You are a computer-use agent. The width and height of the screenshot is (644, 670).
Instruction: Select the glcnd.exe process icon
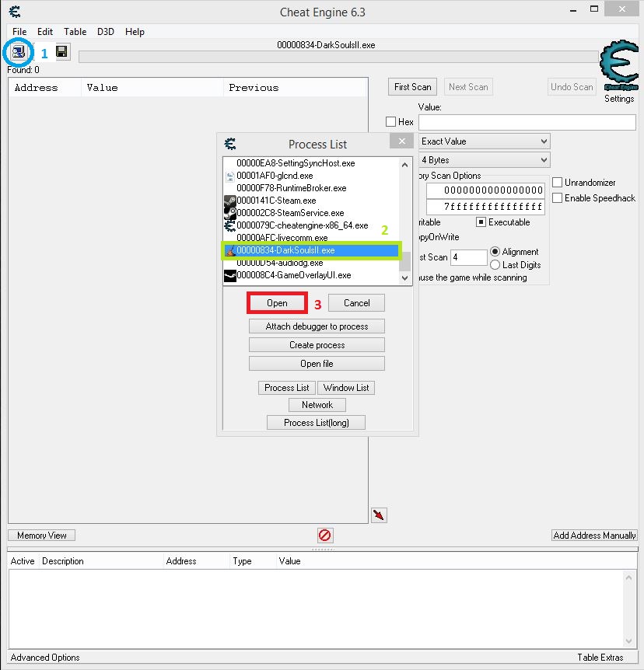point(230,176)
